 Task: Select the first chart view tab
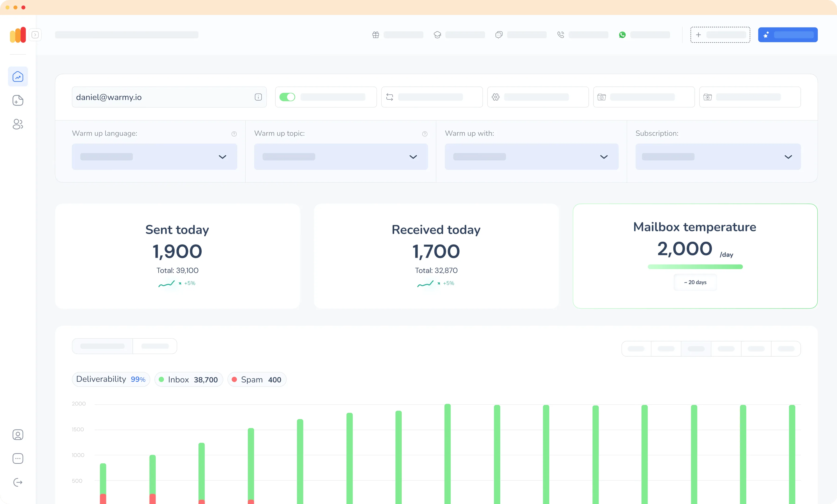point(102,346)
